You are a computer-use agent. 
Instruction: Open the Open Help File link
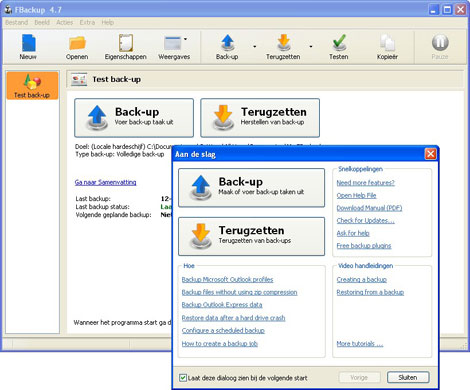coord(356,195)
